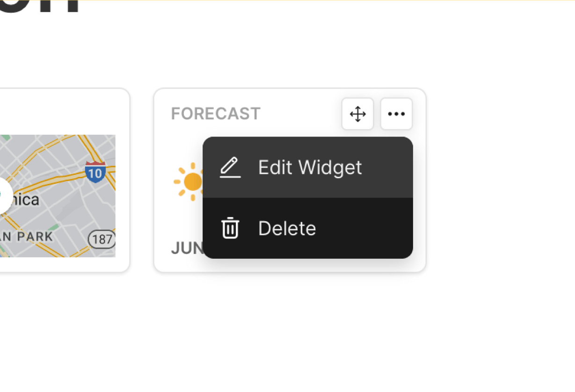Open the three-dot widget options menu
The height and width of the screenshot is (392, 575).
396,114
